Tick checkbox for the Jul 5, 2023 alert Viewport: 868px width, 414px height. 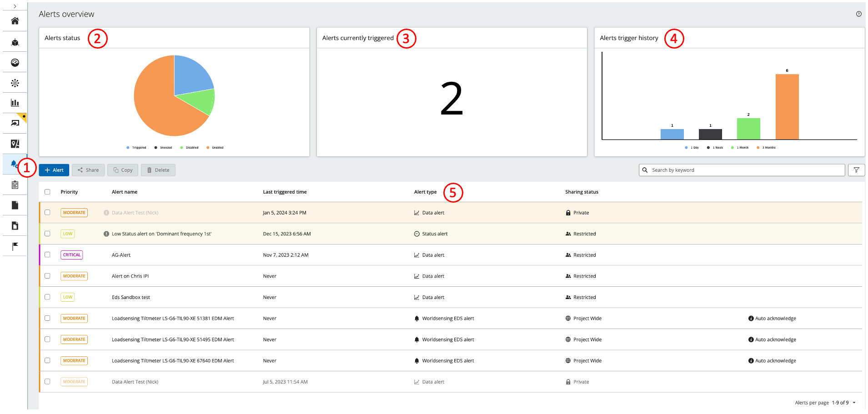[47, 382]
